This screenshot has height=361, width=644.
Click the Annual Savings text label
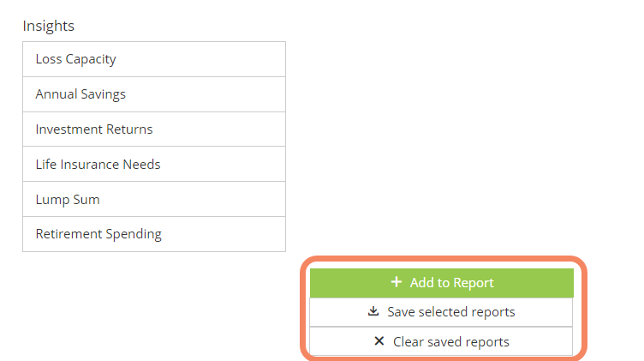coord(80,94)
